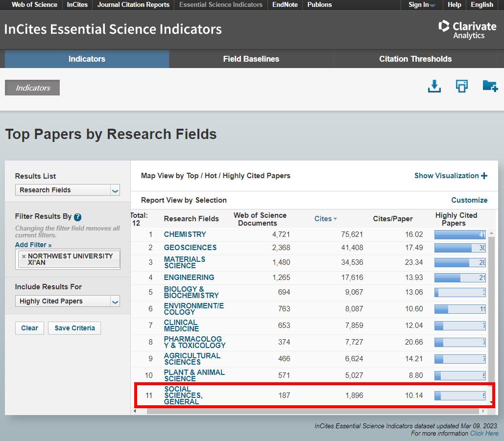Click the Filter Results By help icon
The image size is (504, 441).
click(77, 217)
